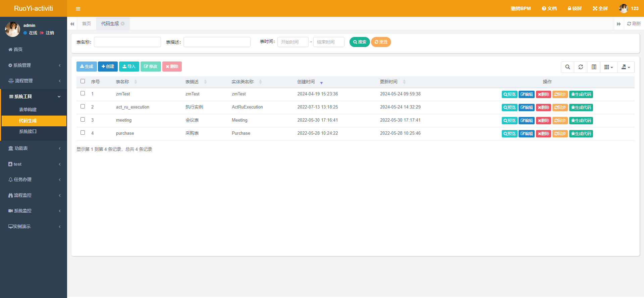This screenshot has height=298, width=644.
Task: Generate code for the zmTest row
Action: pyautogui.click(x=581, y=94)
